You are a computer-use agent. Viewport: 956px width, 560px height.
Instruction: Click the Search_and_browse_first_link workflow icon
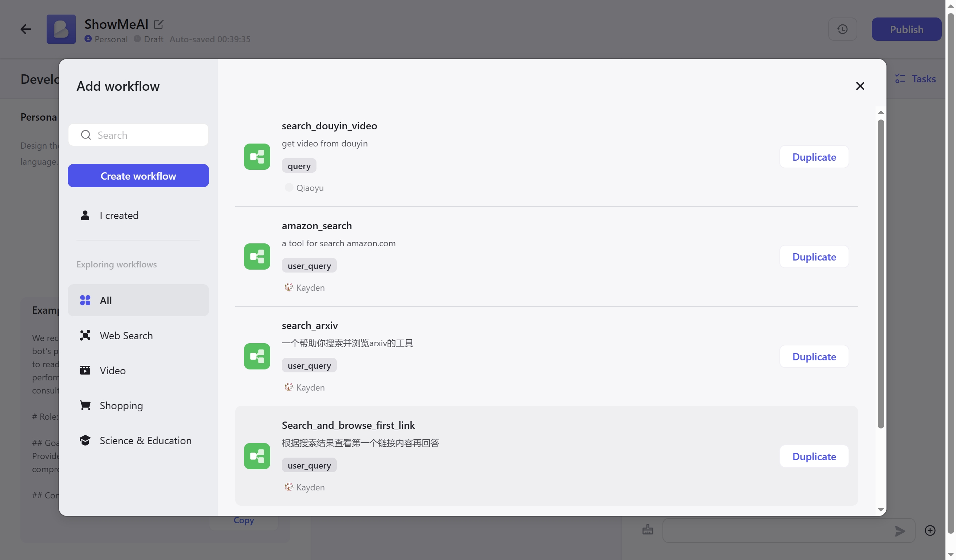coord(257,456)
